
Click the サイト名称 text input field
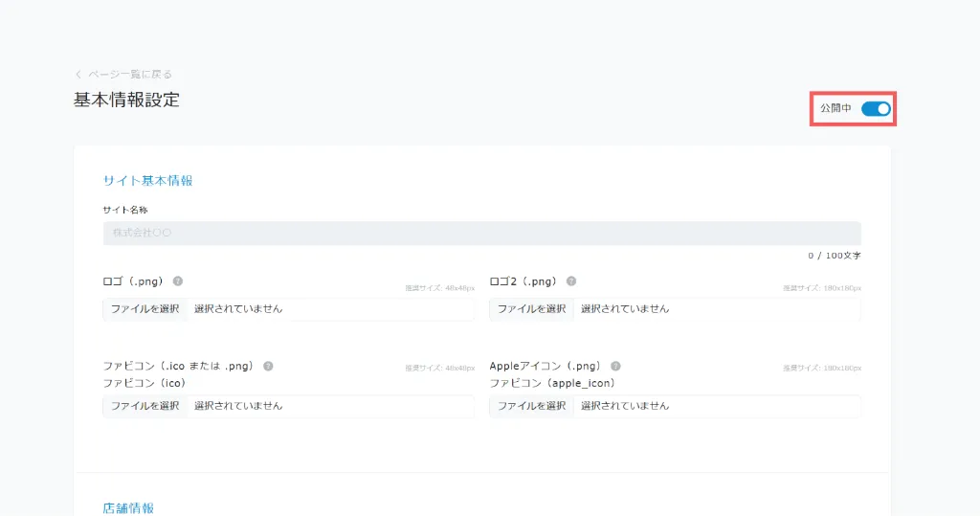[x=481, y=233]
